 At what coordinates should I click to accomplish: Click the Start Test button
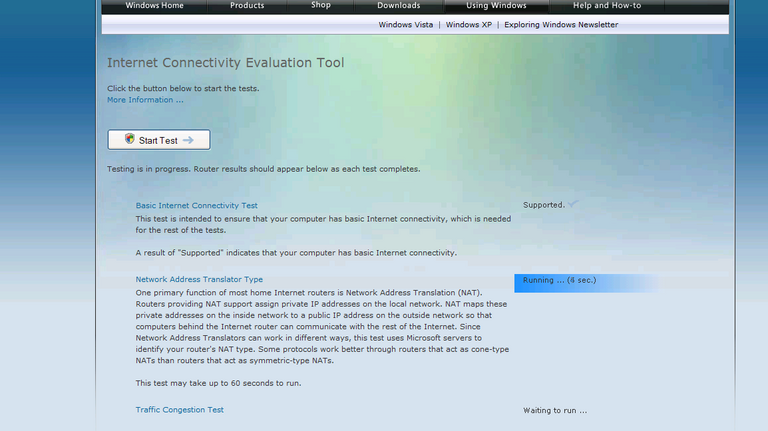point(159,140)
